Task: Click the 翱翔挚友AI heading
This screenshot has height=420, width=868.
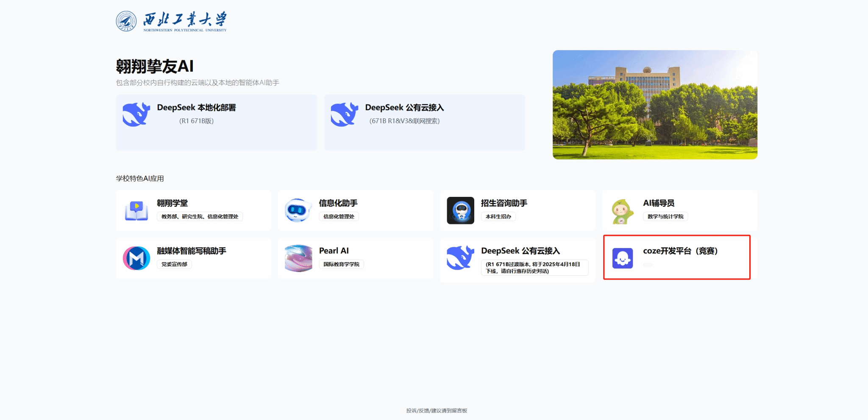Action: click(155, 66)
